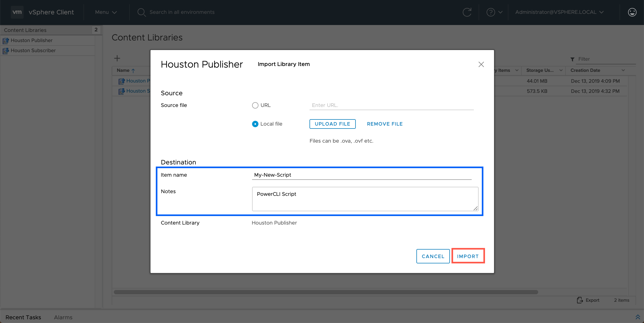Sort by the Name column header
Screen dimensions: 644x323
(123, 71)
